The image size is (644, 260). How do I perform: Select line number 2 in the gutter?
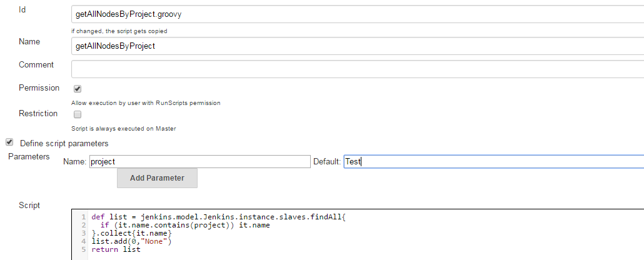83,225
